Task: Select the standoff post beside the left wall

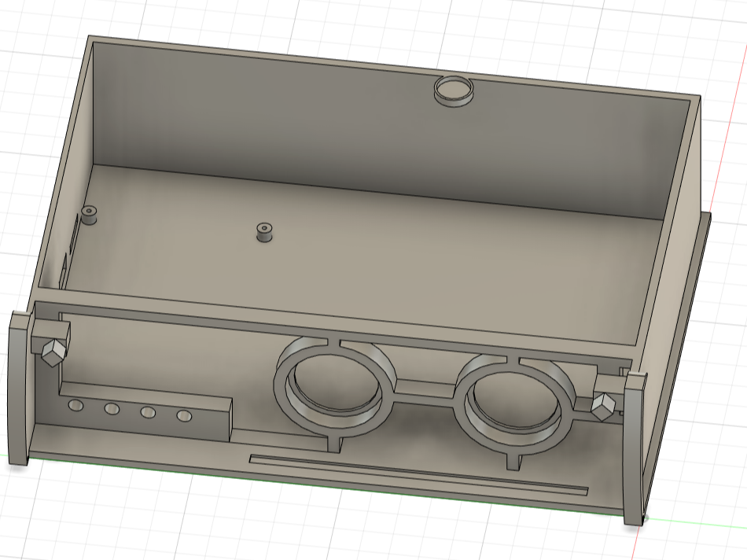Action: coord(89,215)
